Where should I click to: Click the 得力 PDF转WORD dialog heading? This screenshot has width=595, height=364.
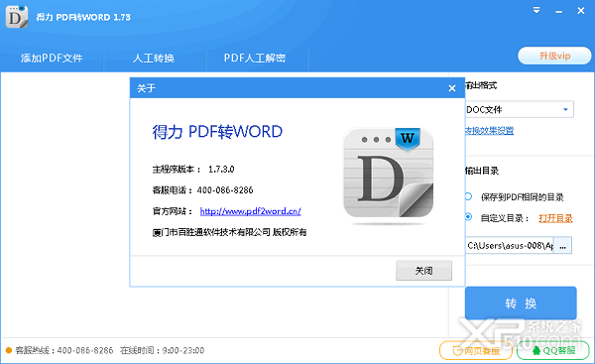pos(217,132)
